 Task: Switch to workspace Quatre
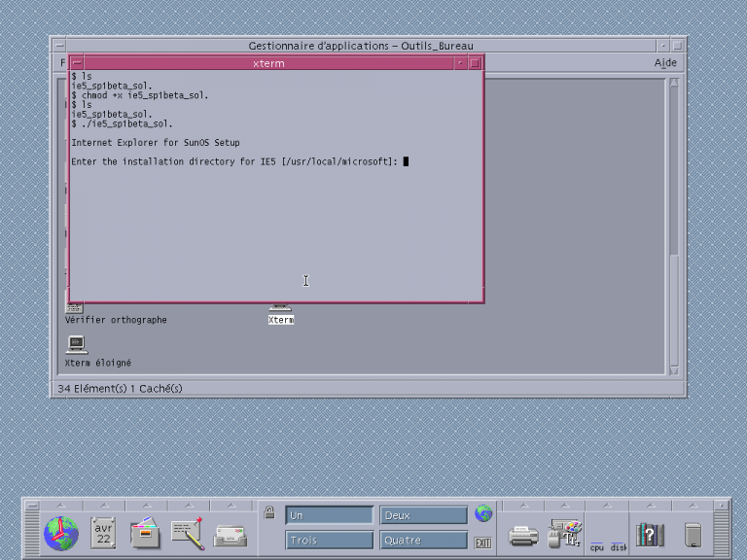pos(423,540)
